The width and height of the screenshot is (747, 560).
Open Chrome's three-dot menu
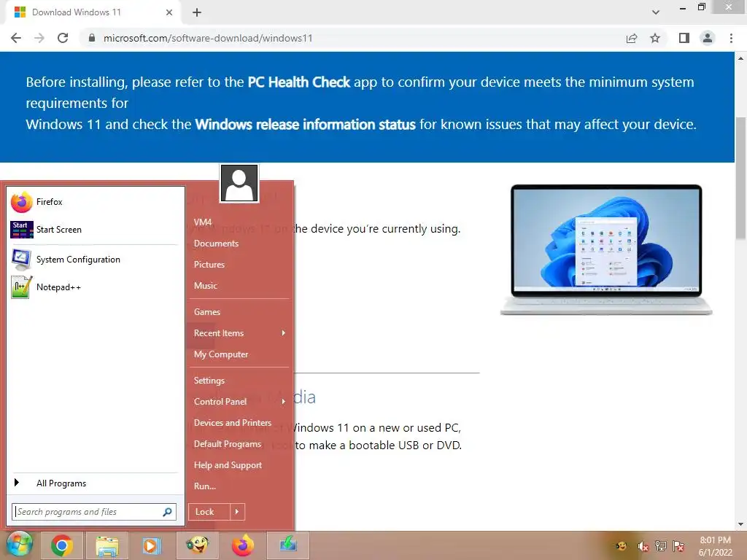pyautogui.click(x=731, y=38)
